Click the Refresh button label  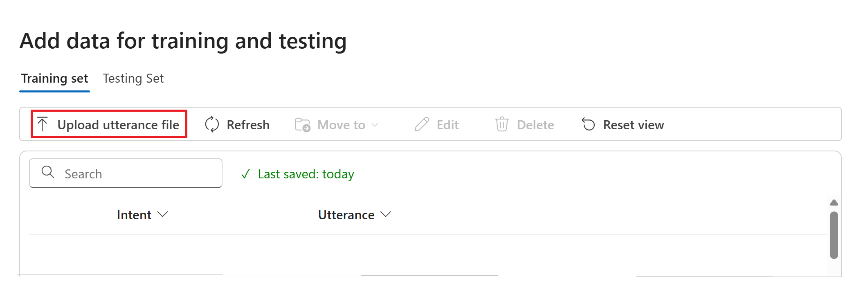(x=248, y=124)
